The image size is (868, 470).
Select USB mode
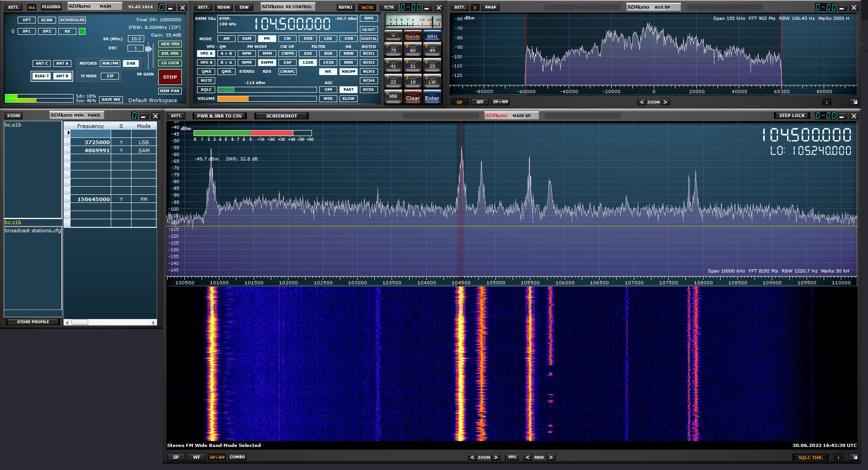[349, 39]
